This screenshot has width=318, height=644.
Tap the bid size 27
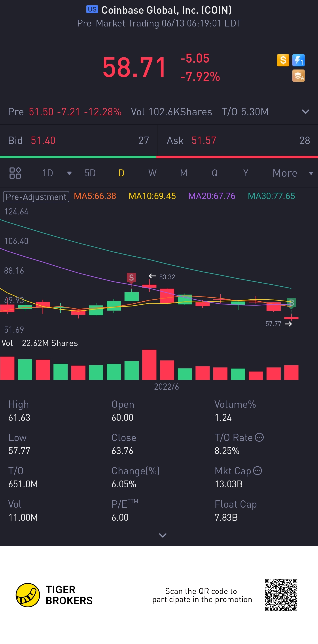144,141
